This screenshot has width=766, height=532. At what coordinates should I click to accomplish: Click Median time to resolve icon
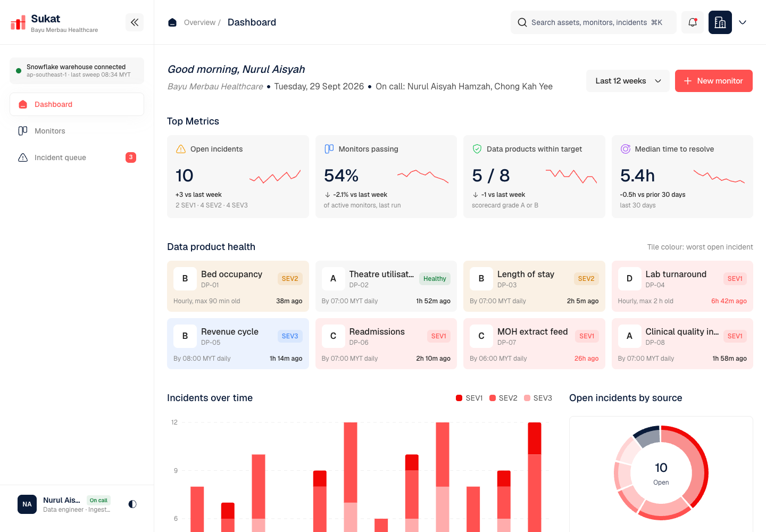(626, 149)
